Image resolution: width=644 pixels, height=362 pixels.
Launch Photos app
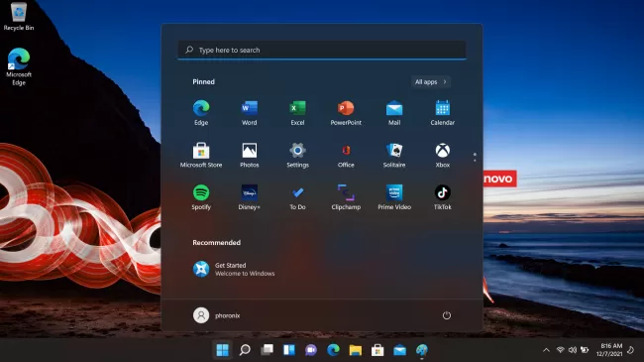coord(250,155)
